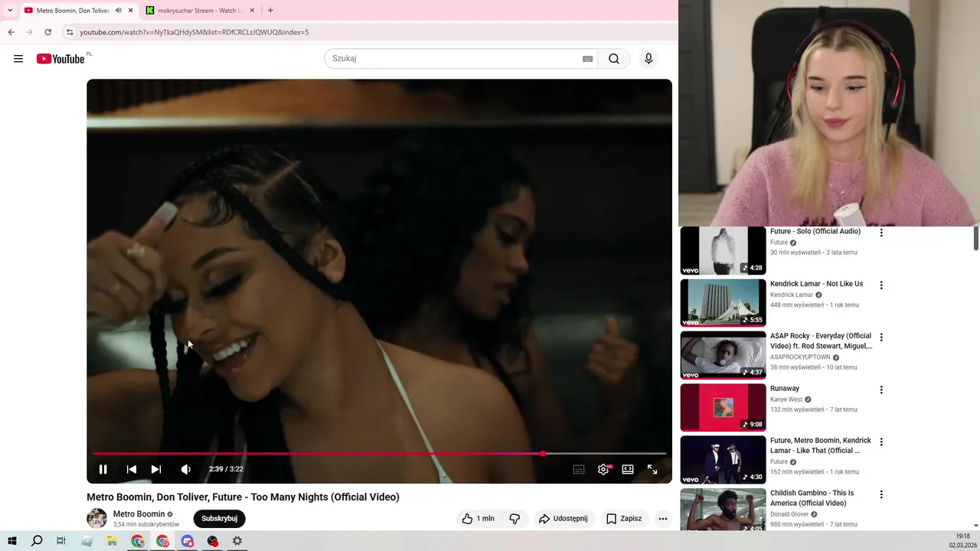Viewport: 980px width, 551px height.
Task: Open options menu for This Is America
Action: click(x=881, y=495)
